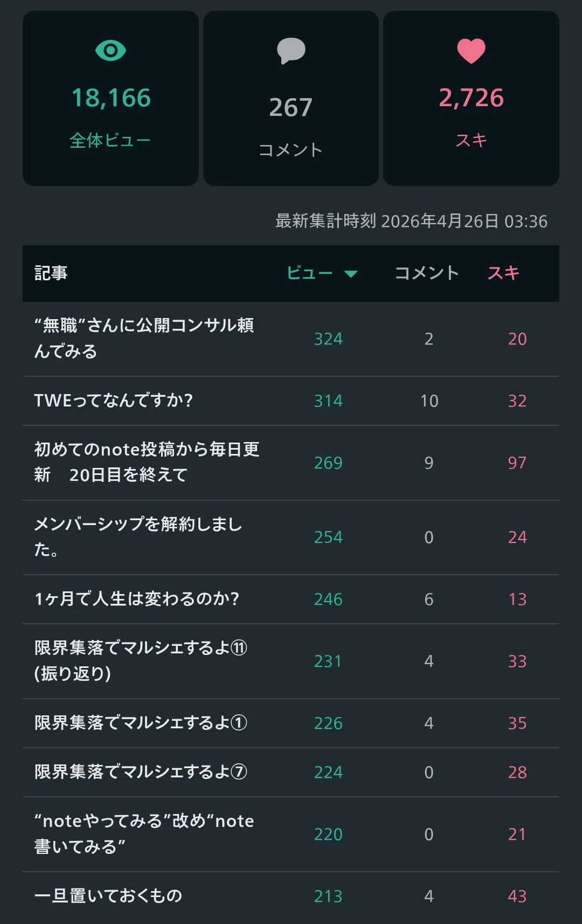Open the コメント stat card showing 267
This screenshot has height=924, width=582.
click(x=291, y=99)
